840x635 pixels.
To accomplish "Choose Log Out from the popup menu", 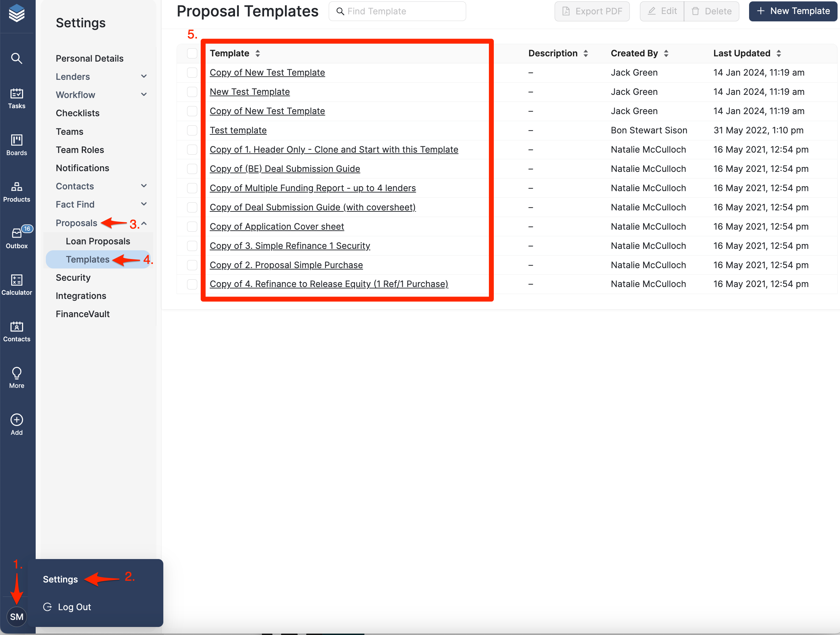I will pos(74,607).
